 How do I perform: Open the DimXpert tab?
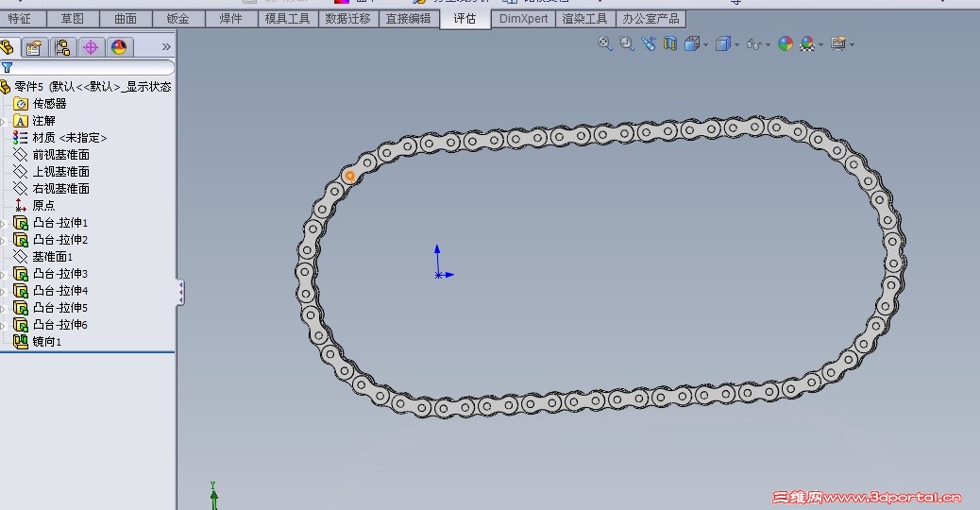523,19
